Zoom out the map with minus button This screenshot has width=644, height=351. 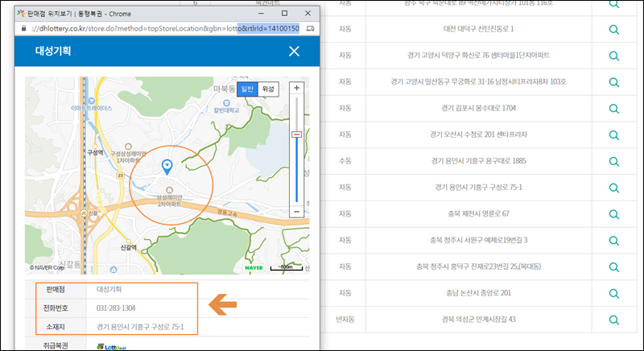coord(296,212)
